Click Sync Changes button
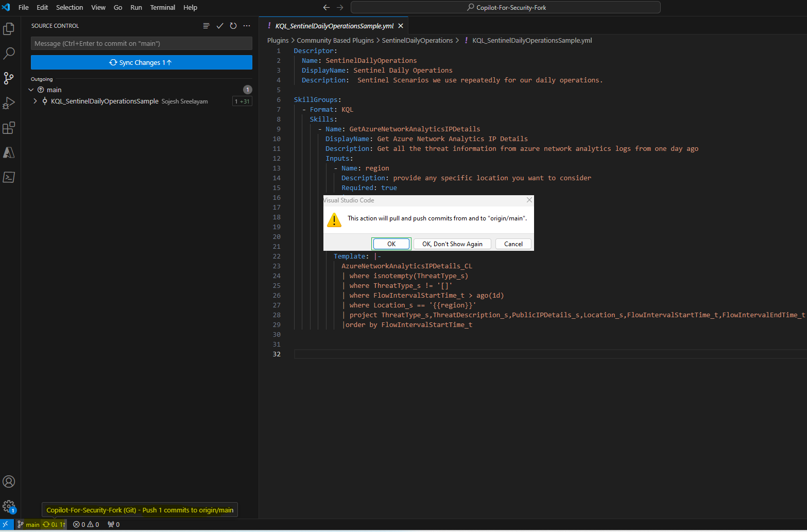Image resolution: width=807 pixels, height=532 pixels. coord(141,62)
